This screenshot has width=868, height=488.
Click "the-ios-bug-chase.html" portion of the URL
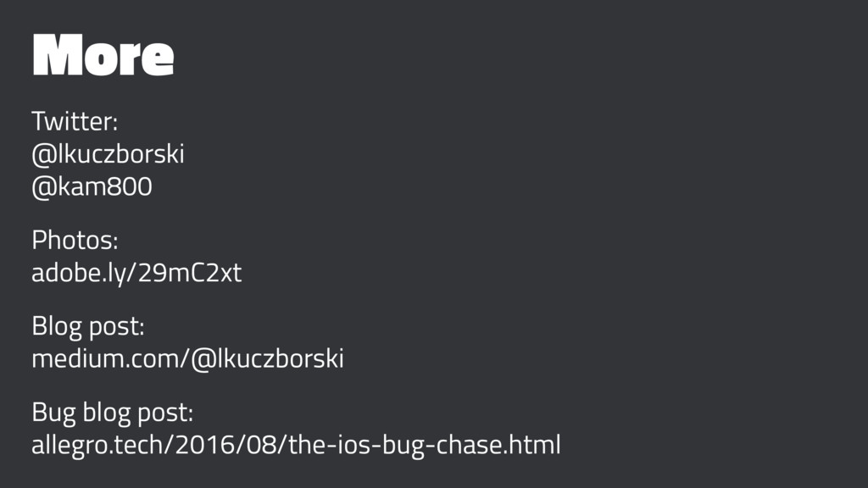(x=425, y=445)
